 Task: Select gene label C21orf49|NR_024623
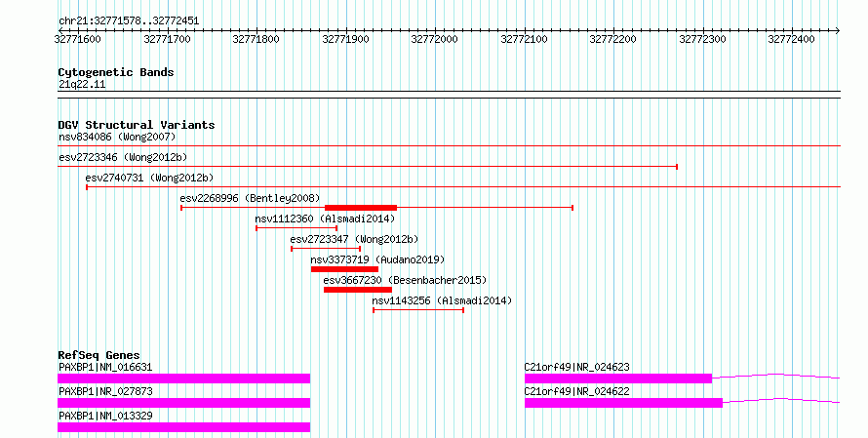[576, 367]
